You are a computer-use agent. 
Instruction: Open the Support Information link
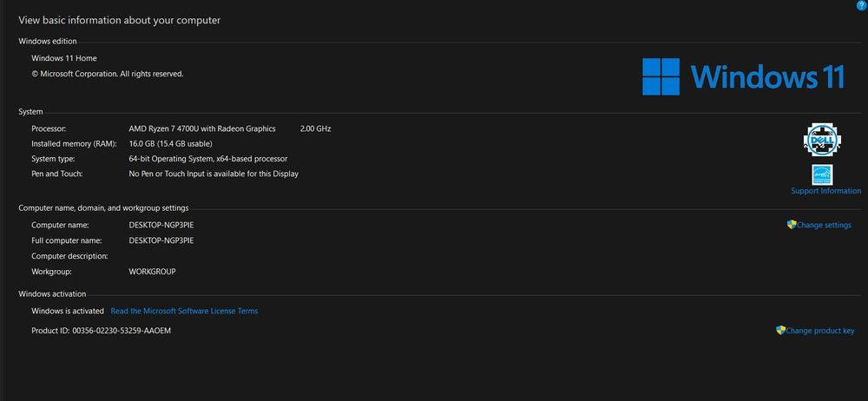[825, 191]
